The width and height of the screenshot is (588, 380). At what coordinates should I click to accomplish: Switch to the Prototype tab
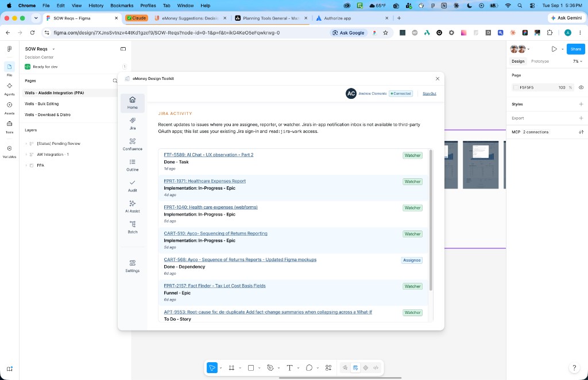tap(540, 61)
